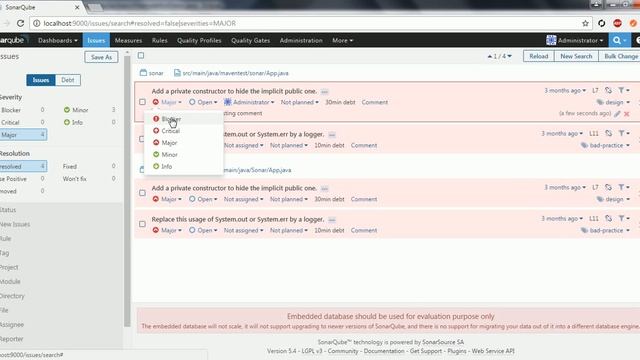Open the Administrator assignee dropdown on first issue
The height and width of the screenshot is (360, 640).
249,102
